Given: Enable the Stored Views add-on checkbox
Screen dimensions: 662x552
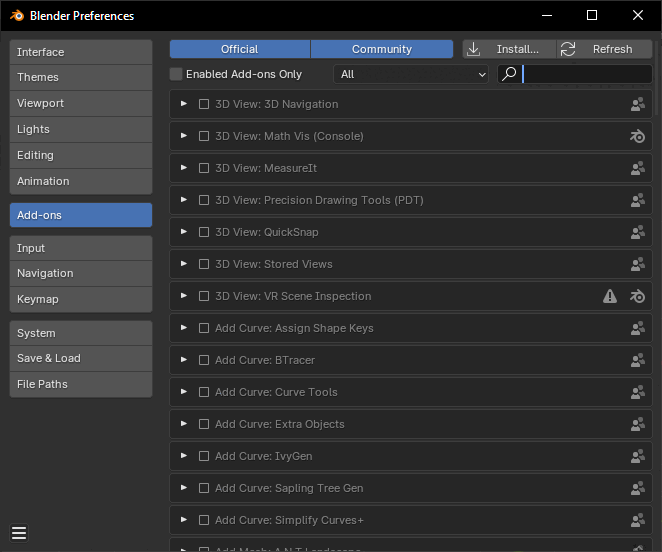Looking at the screenshot, I should 204,264.
